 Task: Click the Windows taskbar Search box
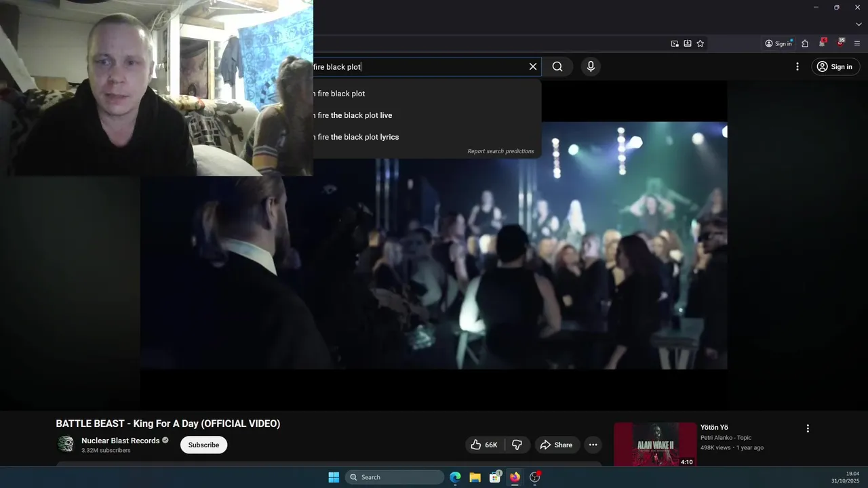[x=395, y=477]
